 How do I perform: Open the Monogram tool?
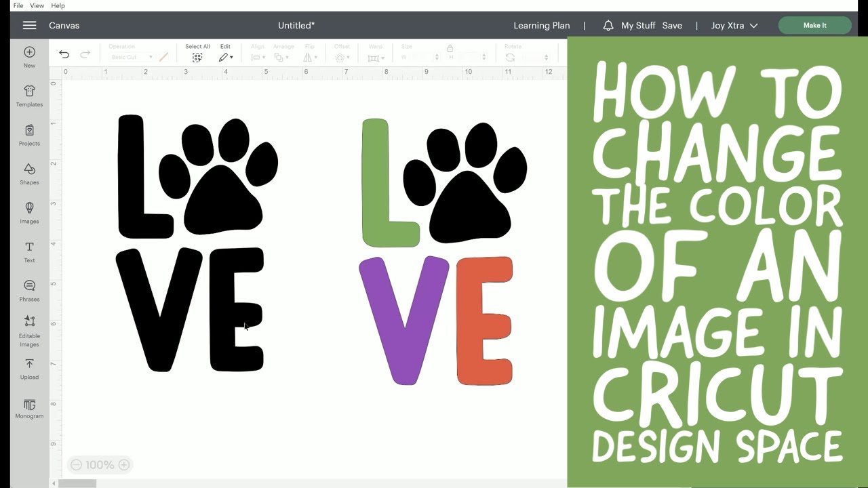(29, 409)
